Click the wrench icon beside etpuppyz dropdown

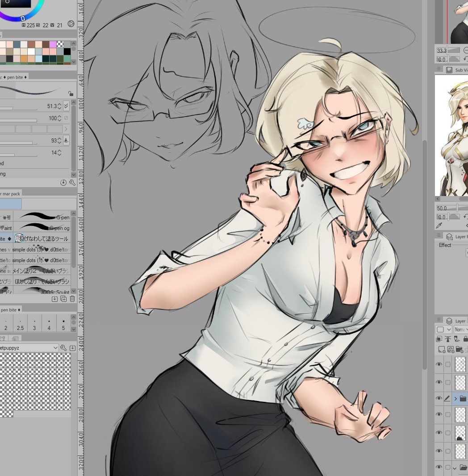(x=63, y=348)
